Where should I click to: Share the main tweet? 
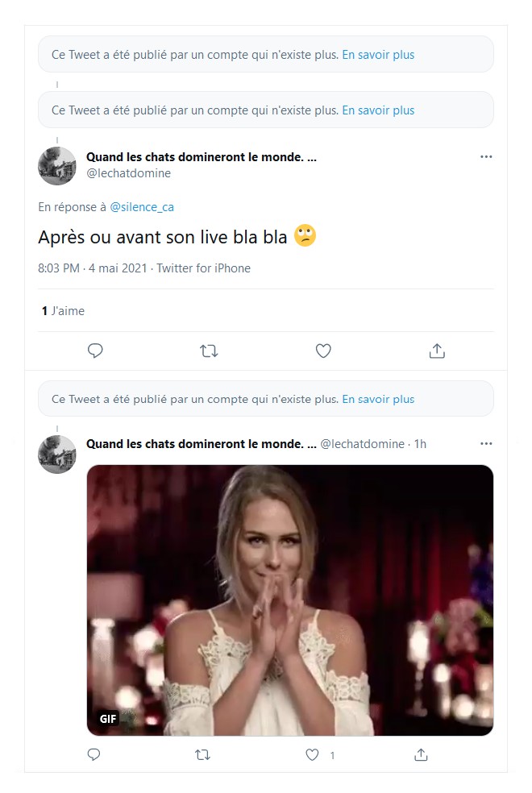[437, 351]
